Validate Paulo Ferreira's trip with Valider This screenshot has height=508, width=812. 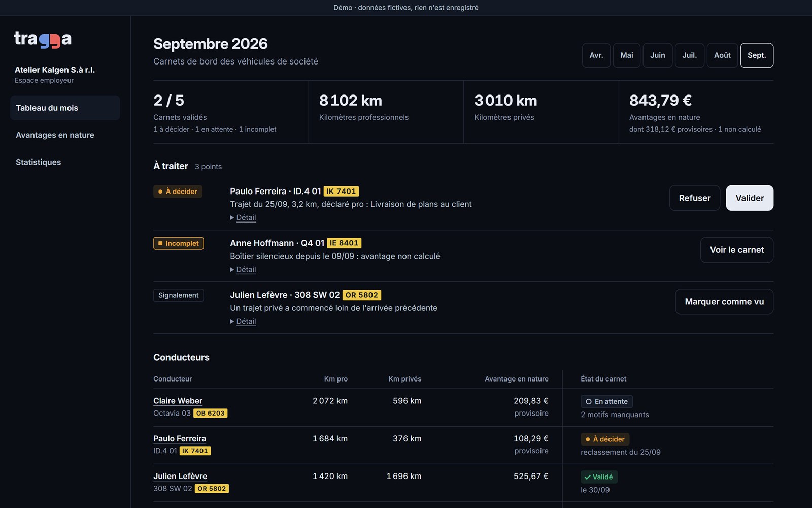coord(750,198)
